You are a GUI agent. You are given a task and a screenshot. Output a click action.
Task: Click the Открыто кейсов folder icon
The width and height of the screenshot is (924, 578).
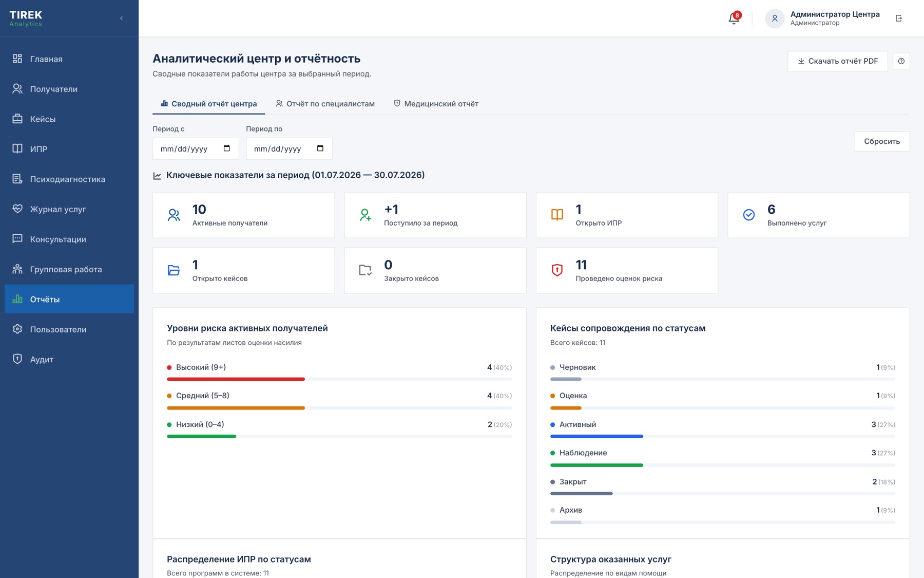pos(174,270)
